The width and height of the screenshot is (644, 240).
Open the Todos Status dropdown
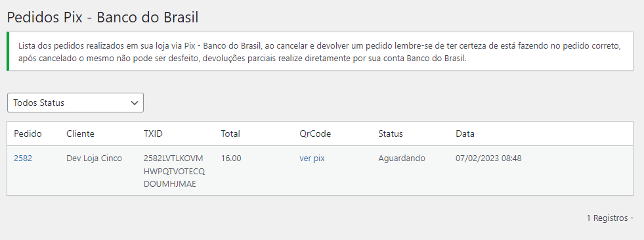pos(75,103)
